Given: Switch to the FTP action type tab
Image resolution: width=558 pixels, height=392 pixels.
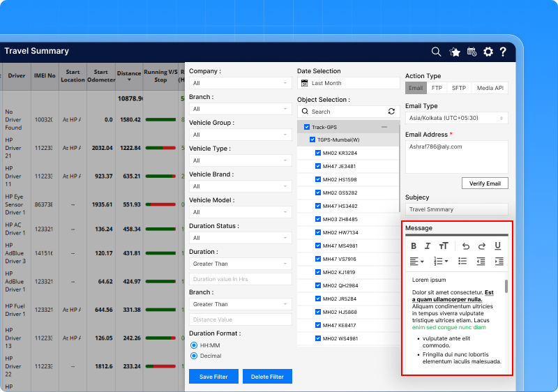Looking at the screenshot, I should tap(437, 89).
